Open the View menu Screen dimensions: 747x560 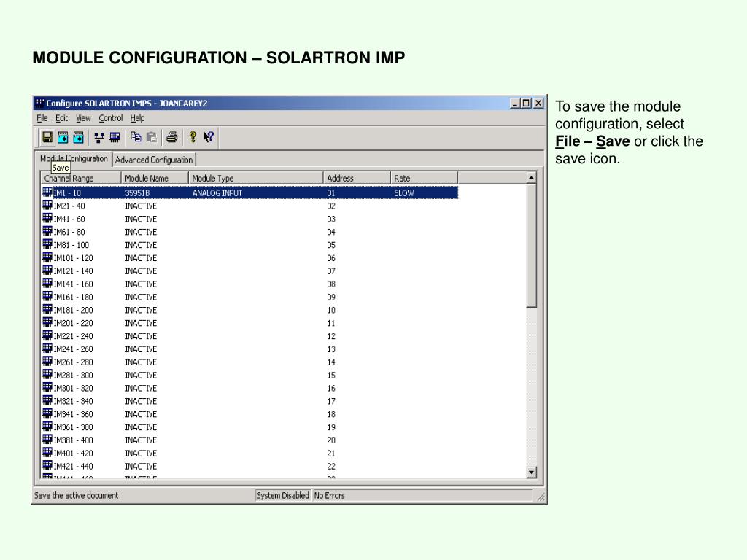pos(83,118)
